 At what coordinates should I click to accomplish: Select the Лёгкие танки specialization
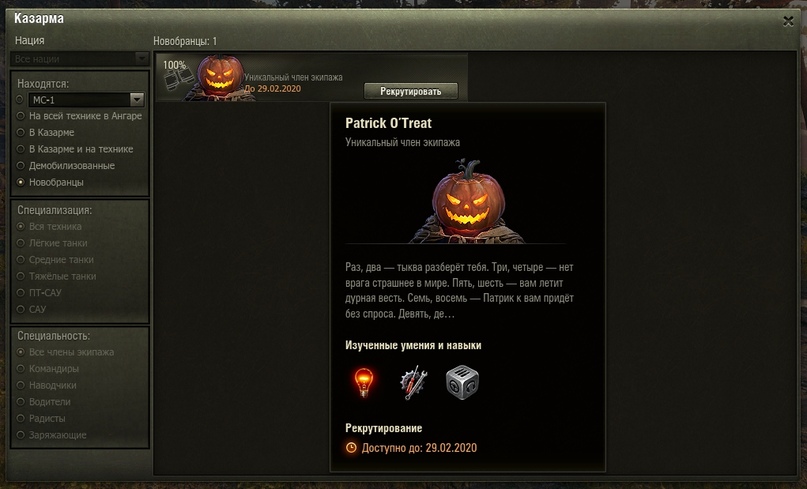(x=52, y=243)
